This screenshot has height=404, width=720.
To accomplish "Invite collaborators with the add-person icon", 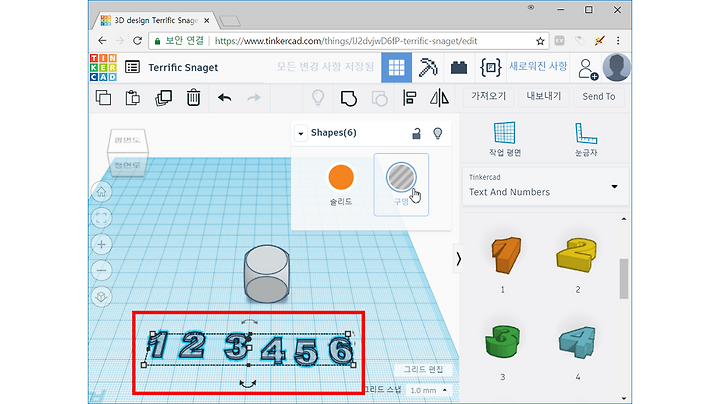I will tap(587, 69).
